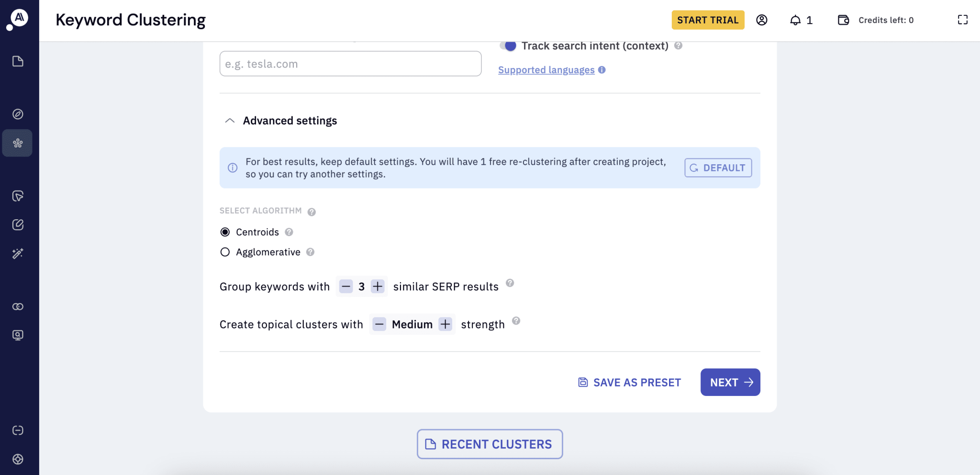Increase similar SERP results with the plus button
This screenshot has width=980, height=475.
(x=377, y=286)
